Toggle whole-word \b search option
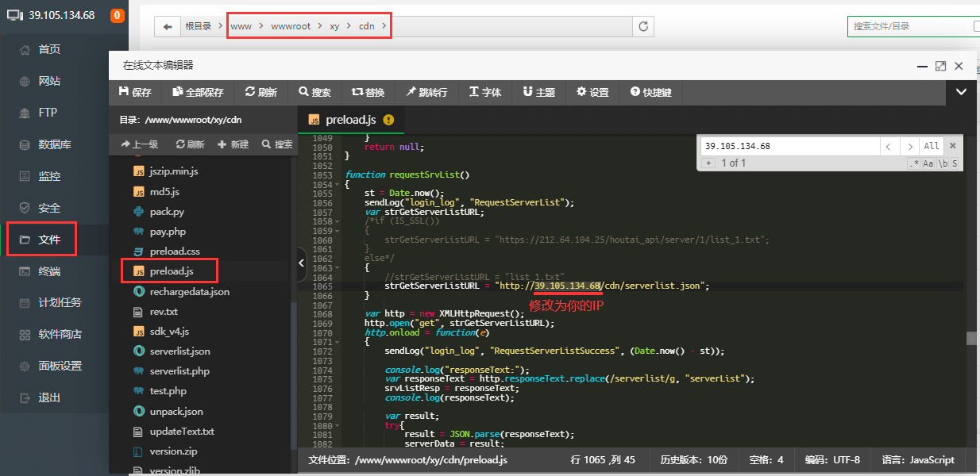 [943, 163]
